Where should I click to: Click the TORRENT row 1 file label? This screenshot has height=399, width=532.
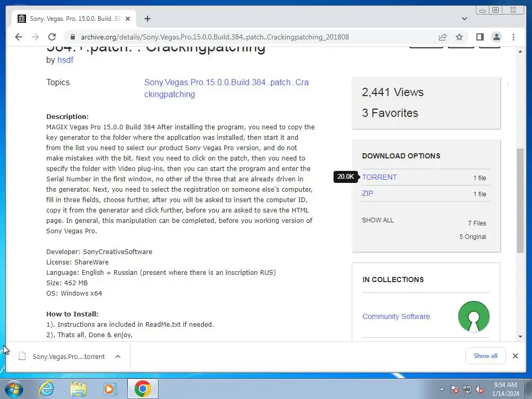coord(480,178)
